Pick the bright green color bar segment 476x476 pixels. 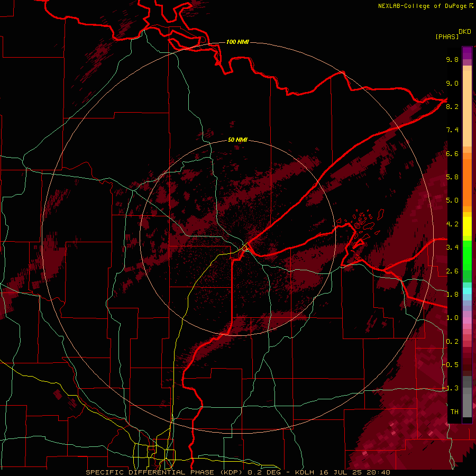(467, 255)
